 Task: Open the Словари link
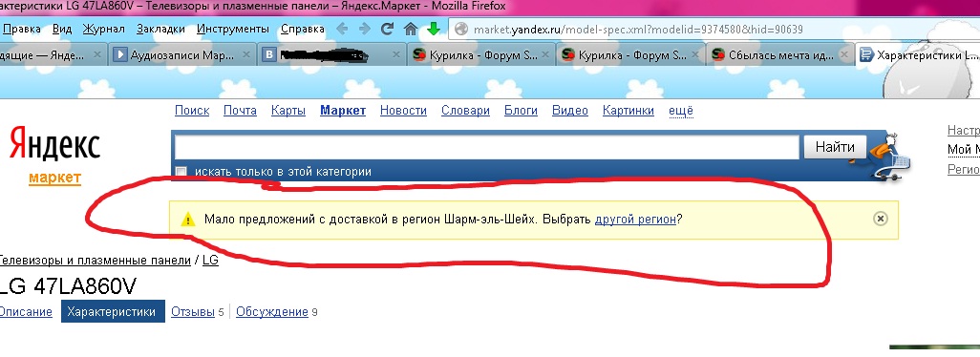465,111
